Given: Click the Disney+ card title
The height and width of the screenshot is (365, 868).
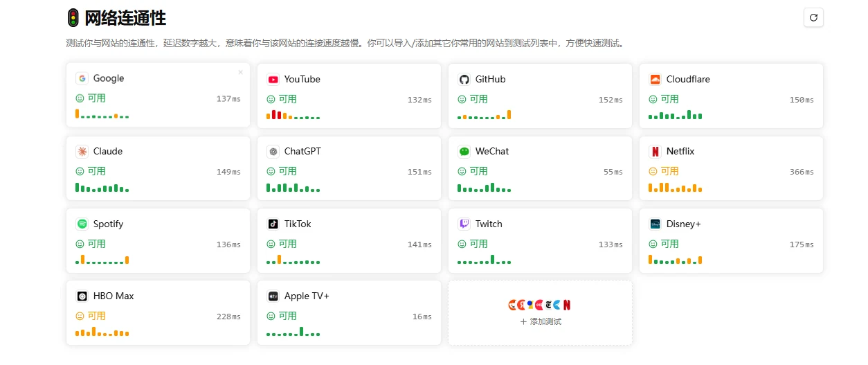Looking at the screenshot, I should 684,224.
